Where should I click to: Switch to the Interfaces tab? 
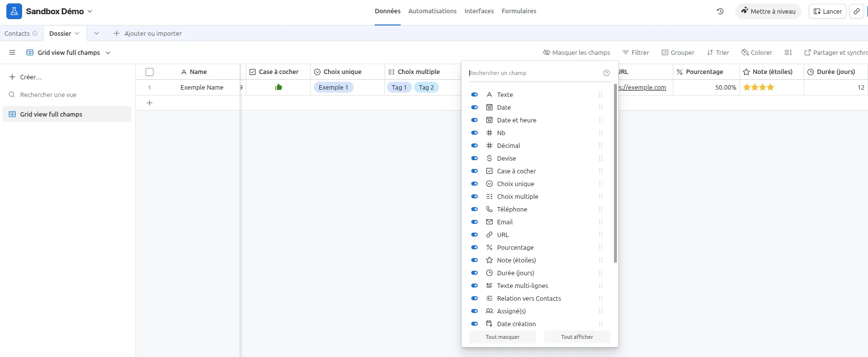479,11
